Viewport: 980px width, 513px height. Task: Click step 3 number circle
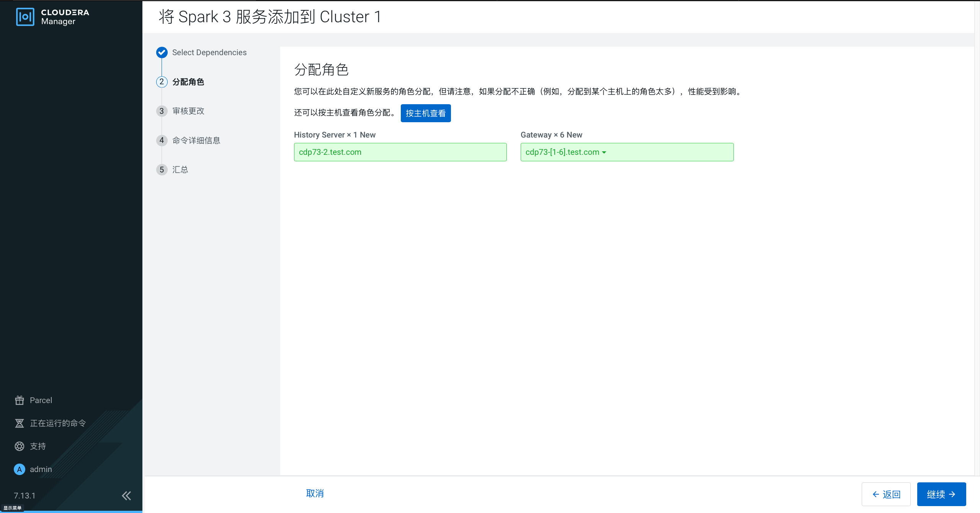162,111
